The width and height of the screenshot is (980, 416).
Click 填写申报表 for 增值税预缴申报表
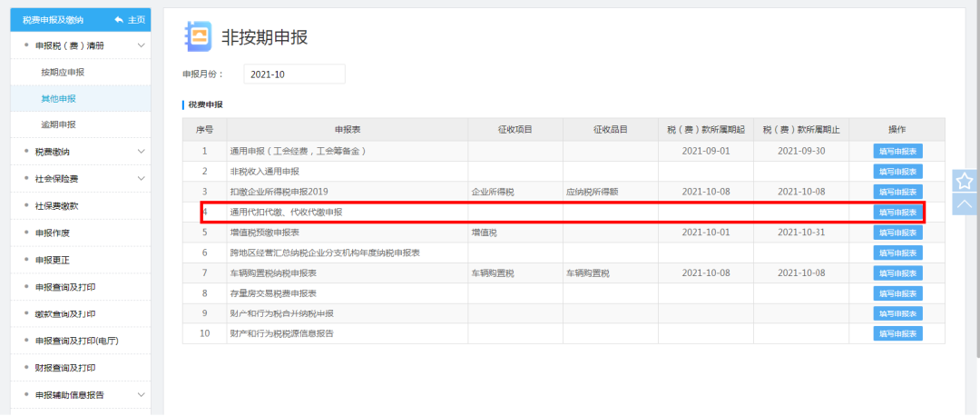click(897, 233)
